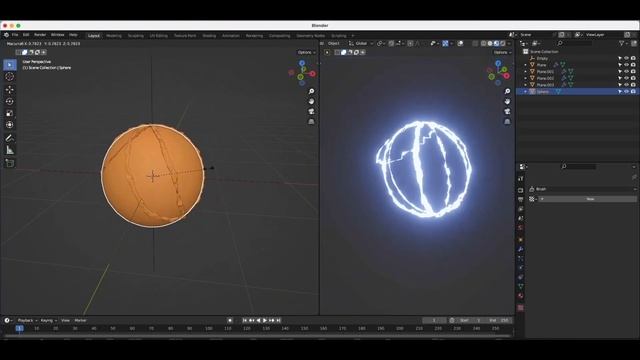Open the Material properties tab at bottom
The width and height of the screenshot is (640, 360).
[520, 296]
